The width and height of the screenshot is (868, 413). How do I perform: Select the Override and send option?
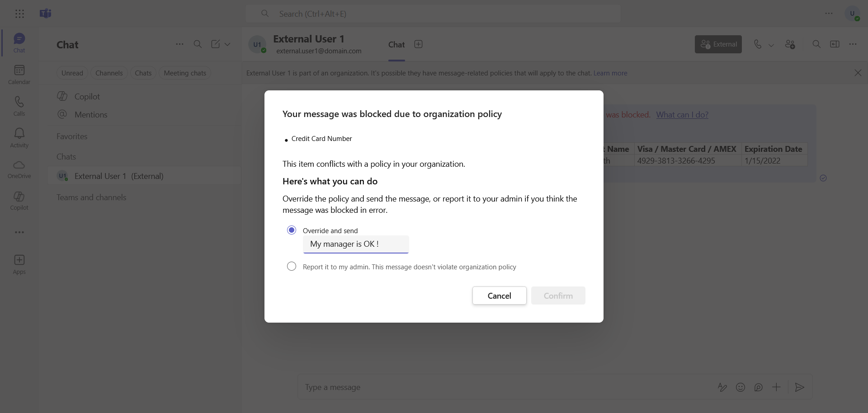click(x=292, y=230)
